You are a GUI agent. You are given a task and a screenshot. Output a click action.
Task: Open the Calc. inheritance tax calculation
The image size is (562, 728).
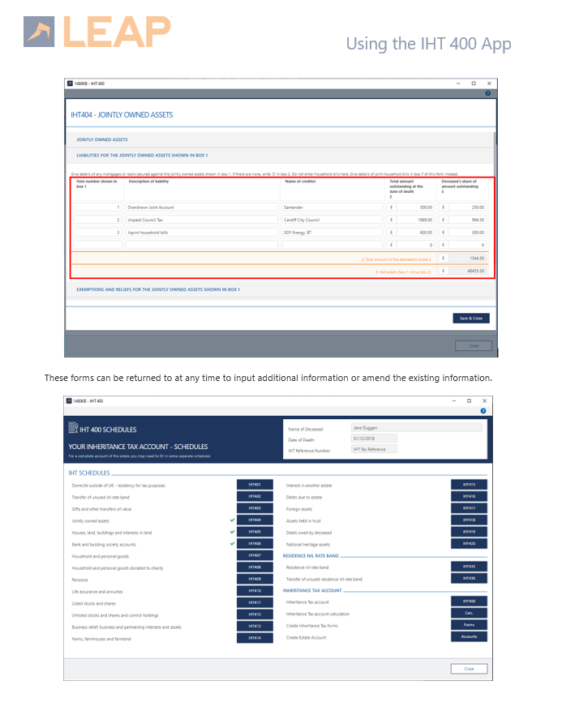coord(468,613)
